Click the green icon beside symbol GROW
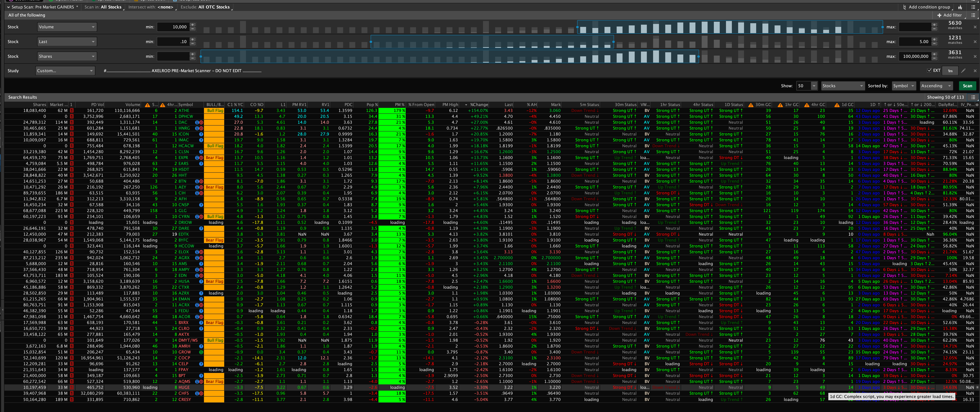 pyautogui.click(x=201, y=352)
